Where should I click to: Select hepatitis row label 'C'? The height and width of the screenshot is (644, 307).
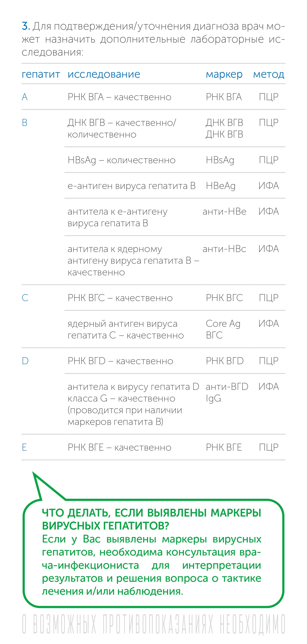[x=25, y=298]
